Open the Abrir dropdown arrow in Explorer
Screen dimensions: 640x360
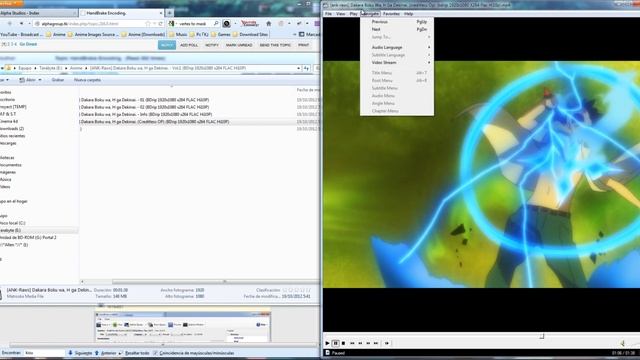tap(40, 80)
